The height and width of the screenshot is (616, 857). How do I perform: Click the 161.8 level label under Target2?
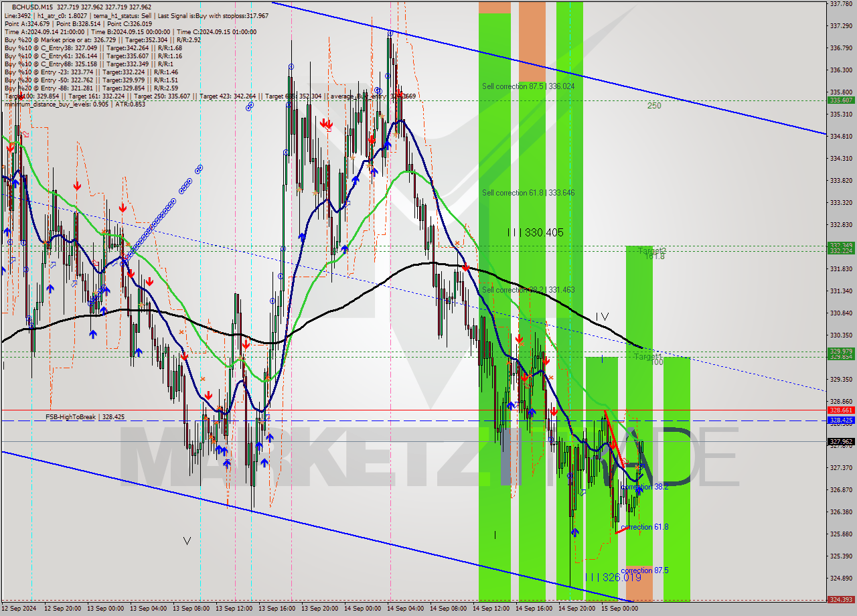(x=655, y=257)
